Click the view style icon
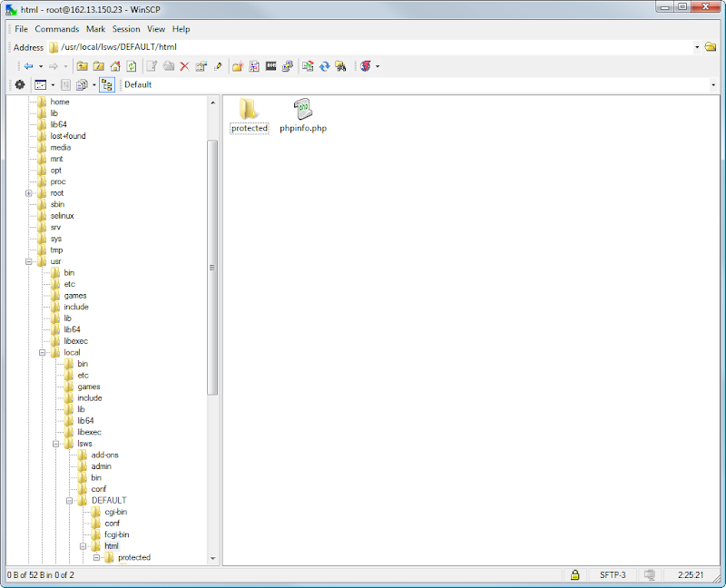Viewport: 726px width, 588px height. [x=41, y=84]
